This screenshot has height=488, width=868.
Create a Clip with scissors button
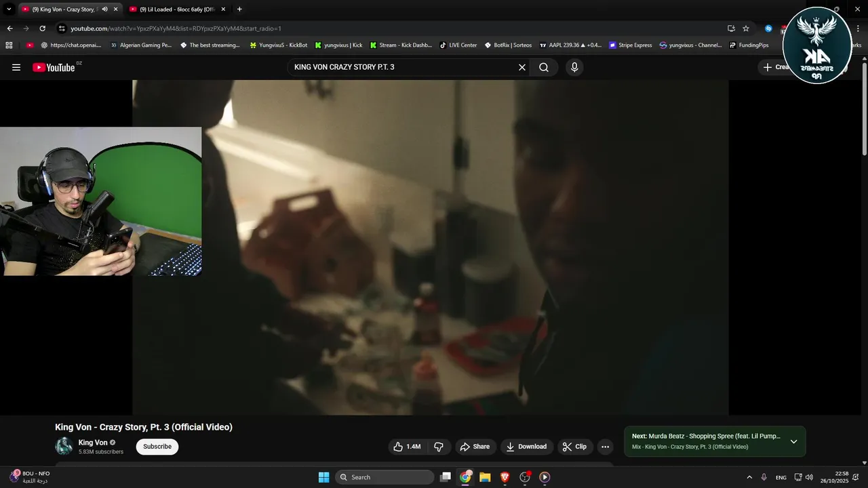pos(574,447)
